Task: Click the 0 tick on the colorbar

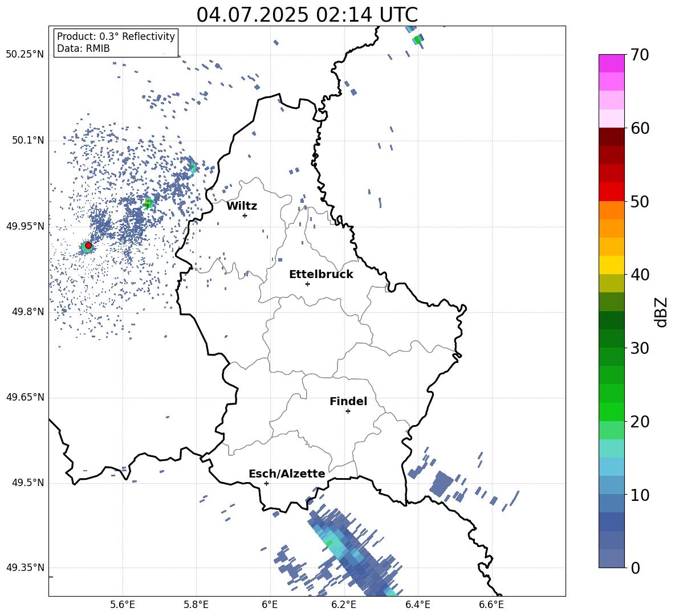Action: tap(635, 568)
